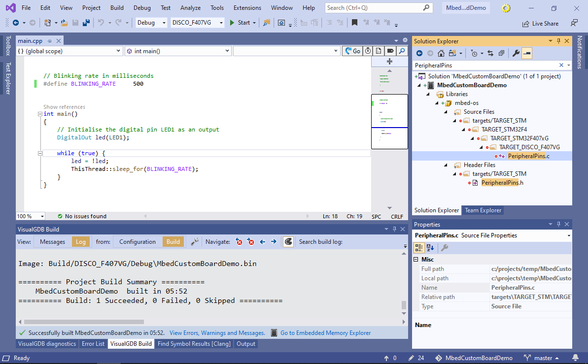The width and height of the screenshot is (588, 364).
Task: Click the build log horizontal scrollbar thumb
Action: [x=84, y=322]
